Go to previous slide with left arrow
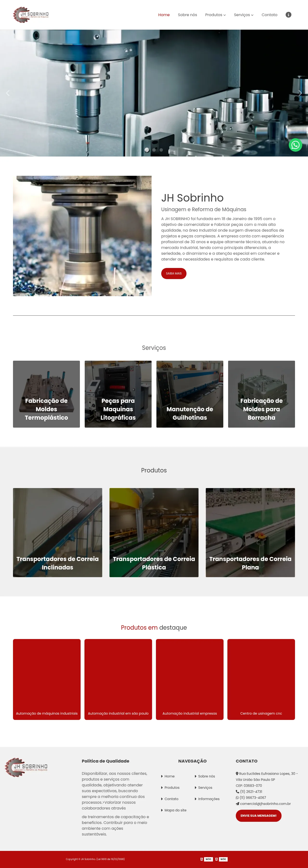308x868 pixels. tap(8, 93)
